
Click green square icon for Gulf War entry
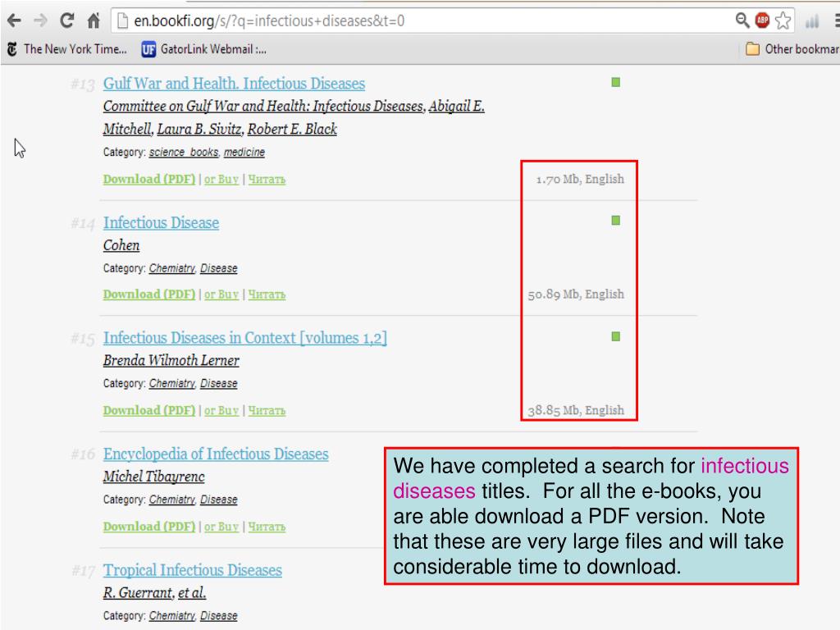pyautogui.click(x=616, y=82)
